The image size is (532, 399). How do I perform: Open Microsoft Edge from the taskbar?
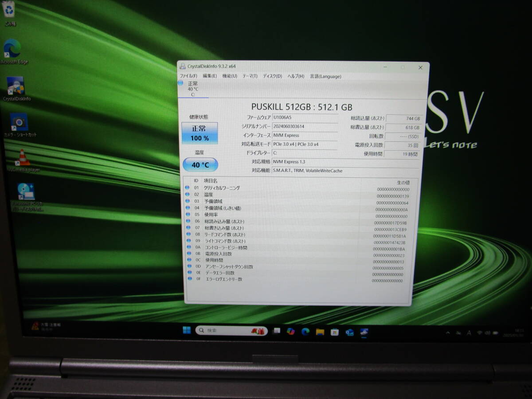click(x=305, y=332)
